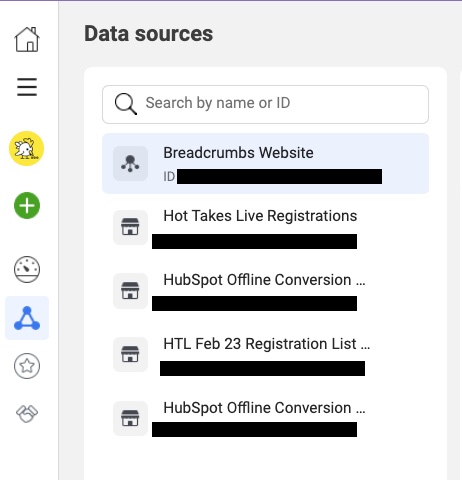462x480 pixels.
Task: Click the green plus create button
Action: point(27,205)
